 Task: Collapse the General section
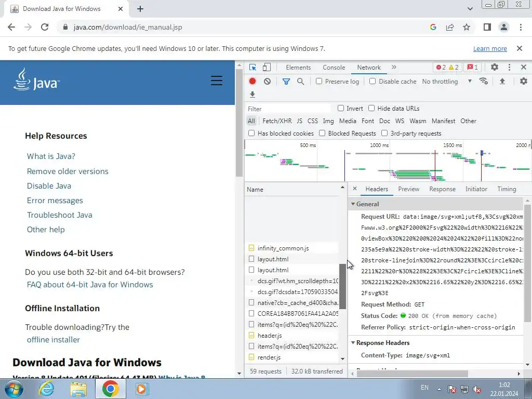coord(353,204)
